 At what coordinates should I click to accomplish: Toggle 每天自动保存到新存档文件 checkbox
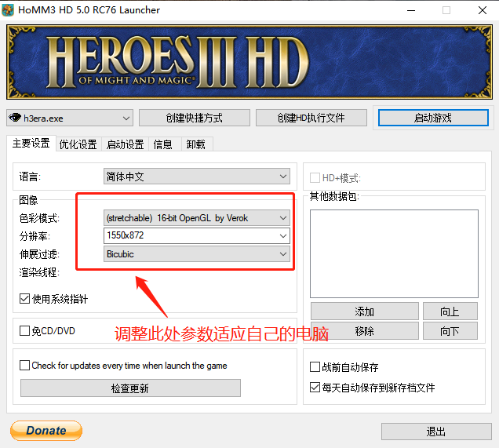pos(315,388)
